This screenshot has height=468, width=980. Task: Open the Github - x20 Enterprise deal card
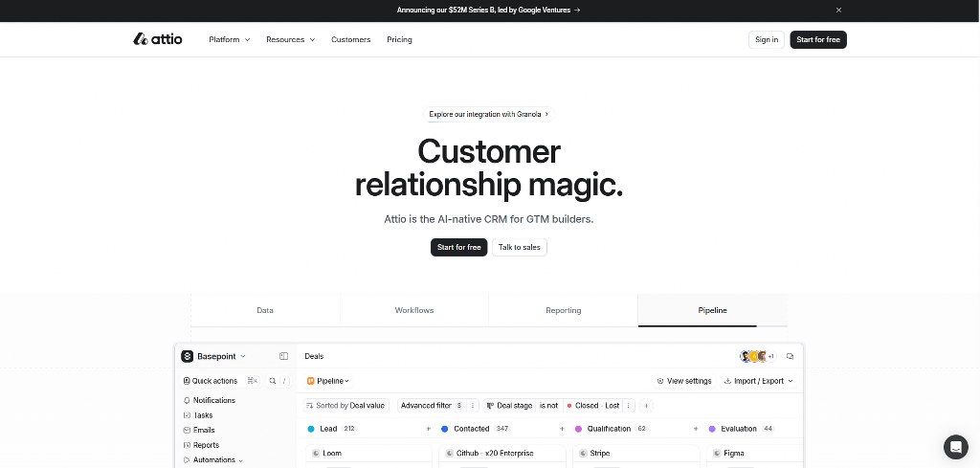pyautogui.click(x=502, y=457)
